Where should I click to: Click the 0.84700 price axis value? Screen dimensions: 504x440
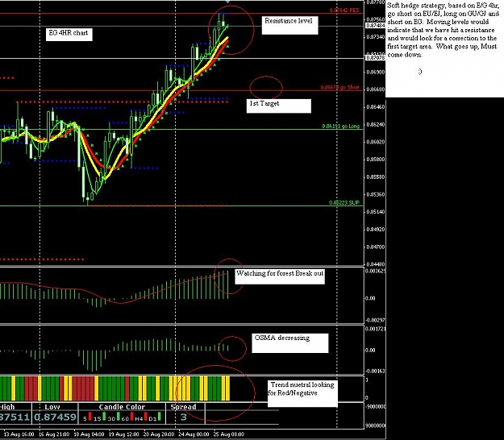376,247
